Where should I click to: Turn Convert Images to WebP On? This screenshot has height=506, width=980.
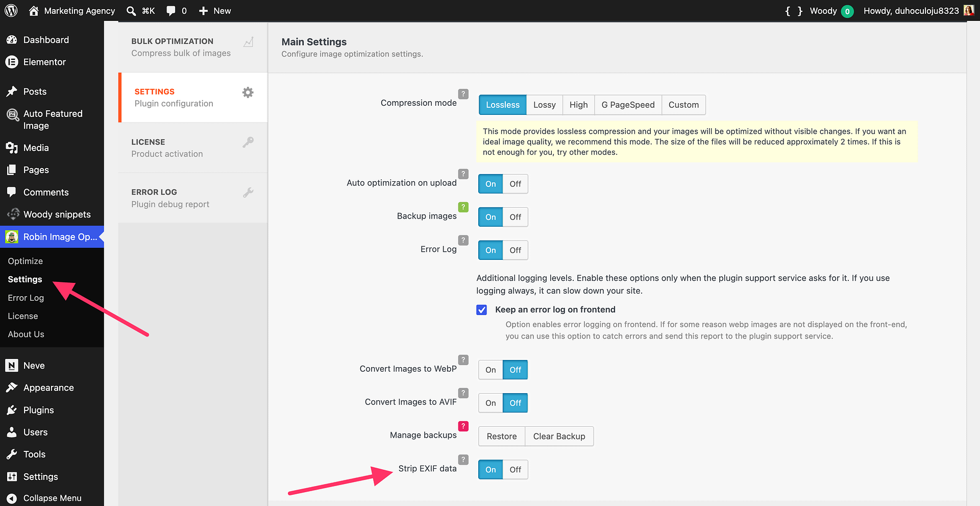(x=491, y=370)
